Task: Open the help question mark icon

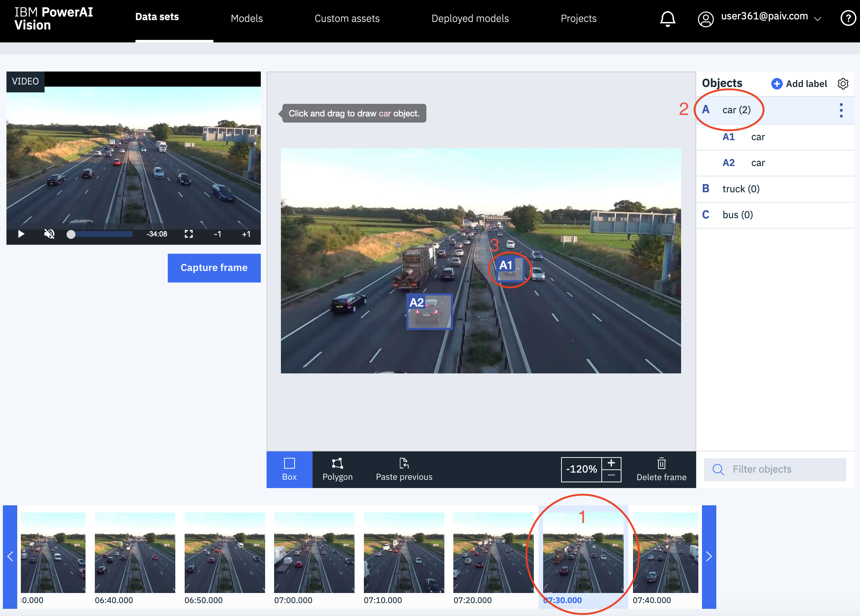Action: pos(847,18)
